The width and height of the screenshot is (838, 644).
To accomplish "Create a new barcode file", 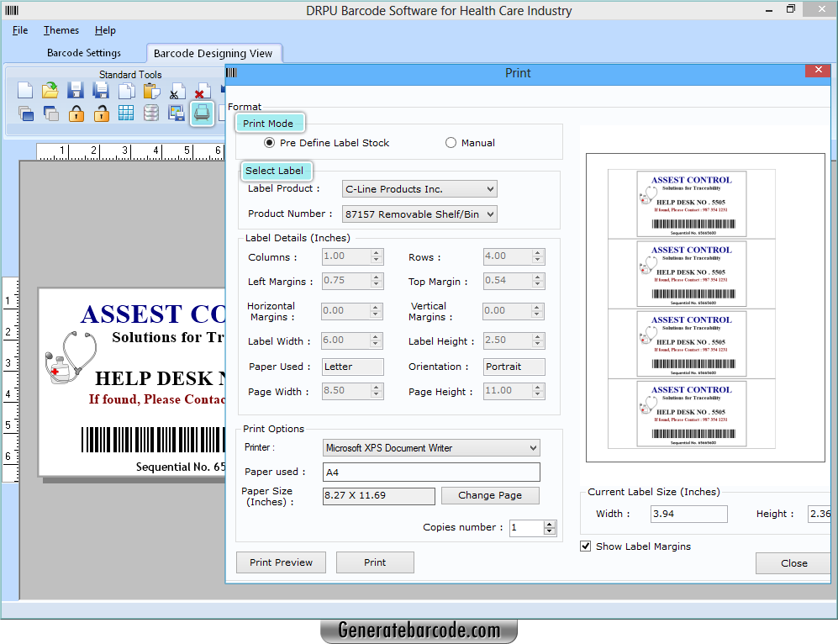I will click(x=25, y=90).
